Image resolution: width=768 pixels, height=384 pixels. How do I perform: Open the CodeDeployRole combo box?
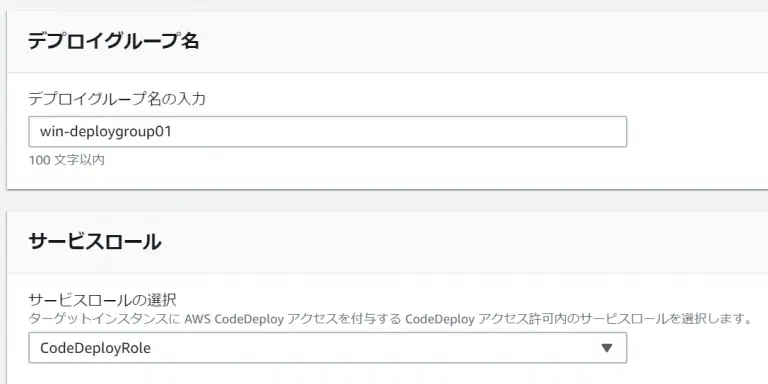click(328, 348)
